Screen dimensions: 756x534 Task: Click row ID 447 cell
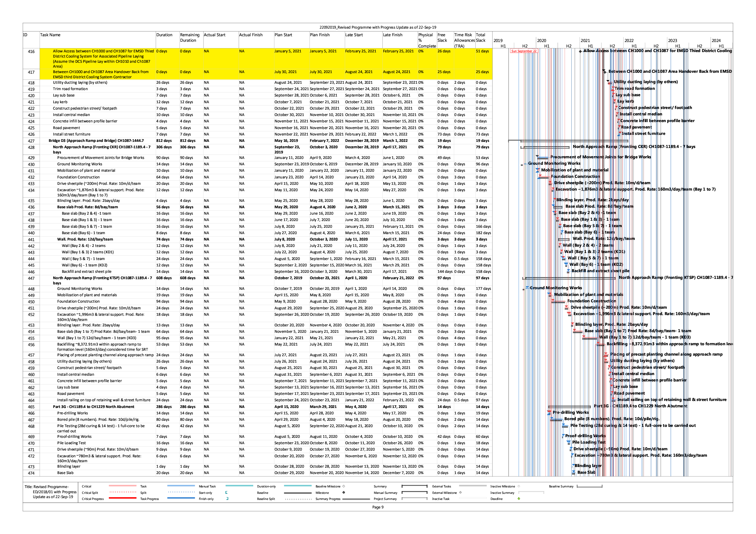click(x=31, y=278)
